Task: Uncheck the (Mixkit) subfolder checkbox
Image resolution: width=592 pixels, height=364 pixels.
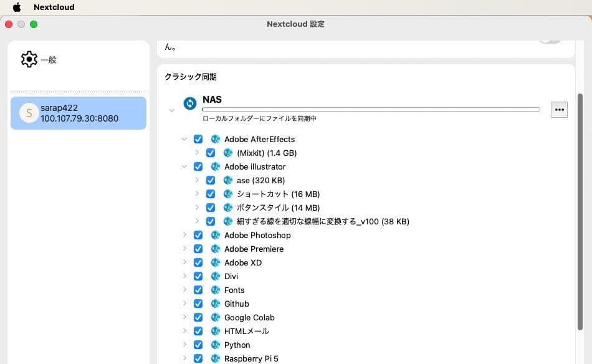Action: point(210,153)
